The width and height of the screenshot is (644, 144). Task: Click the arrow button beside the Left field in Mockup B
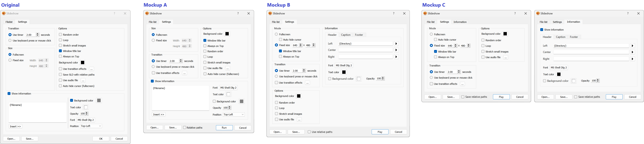point(396,44)
